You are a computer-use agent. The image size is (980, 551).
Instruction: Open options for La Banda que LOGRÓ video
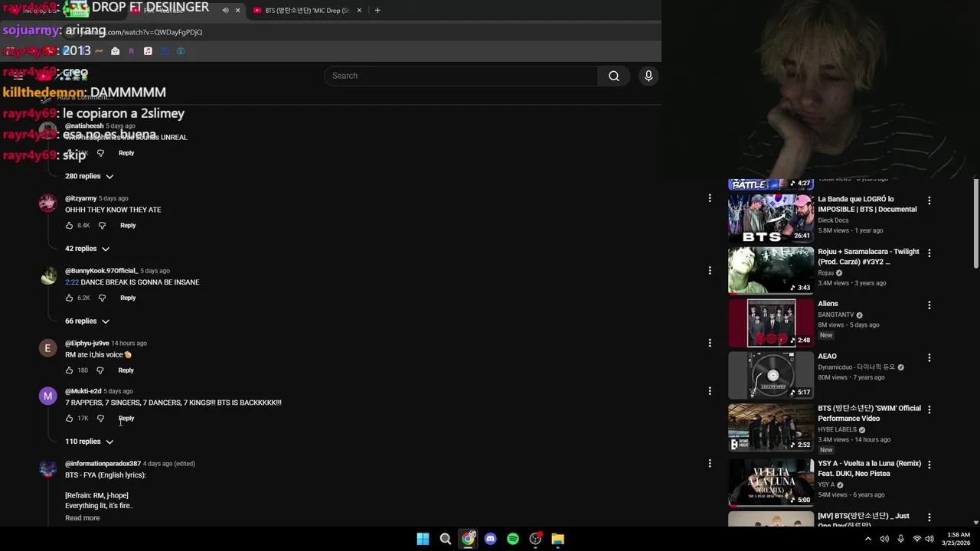click(929, 201)
